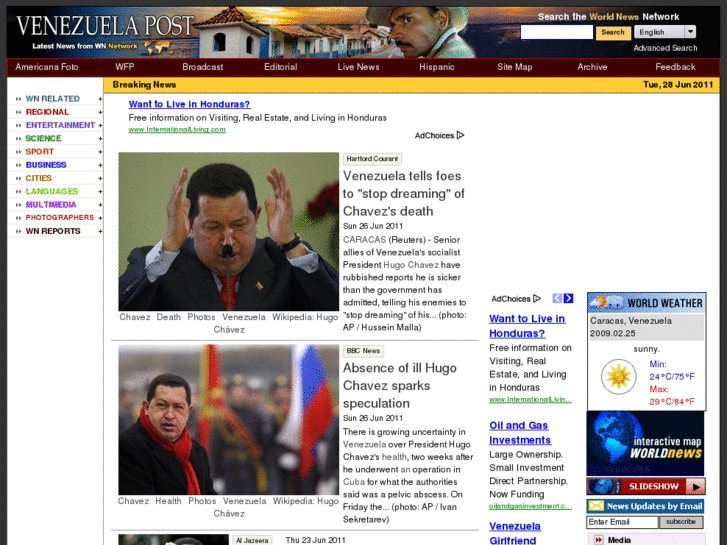Open the 'Venezuela tells foes to stop dreaming' headline

click(x=403, y=193)
